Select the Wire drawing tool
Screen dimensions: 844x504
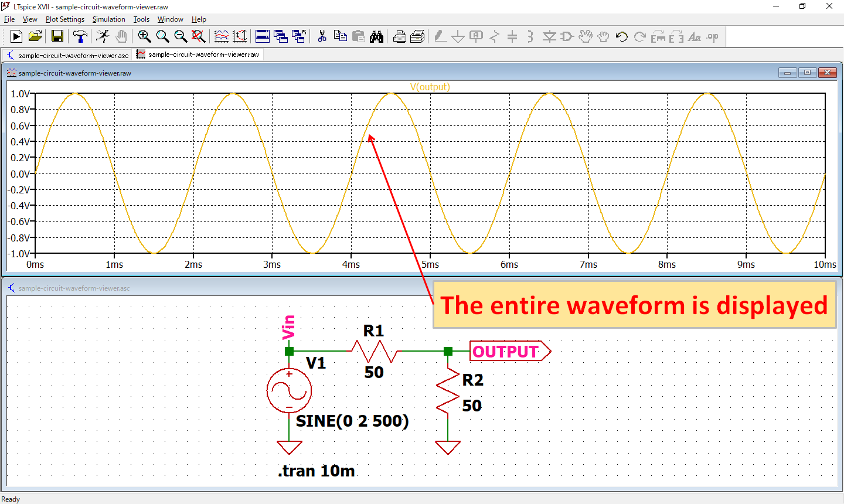(x=441, y=36)
